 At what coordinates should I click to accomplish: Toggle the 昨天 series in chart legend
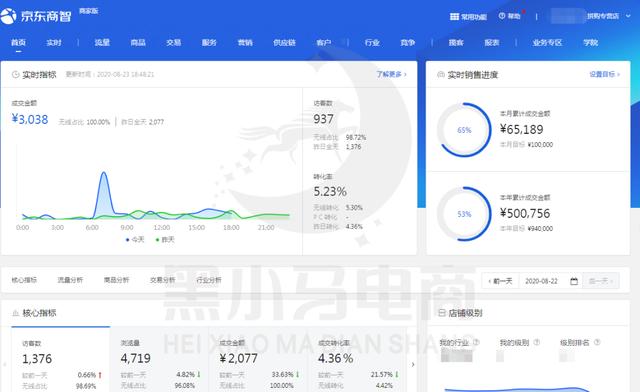[x=165, y=239]
